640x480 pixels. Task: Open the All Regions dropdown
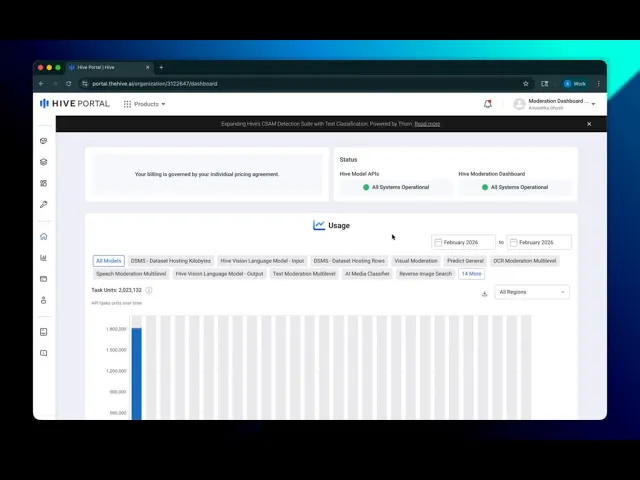click(x=532, y=292)
